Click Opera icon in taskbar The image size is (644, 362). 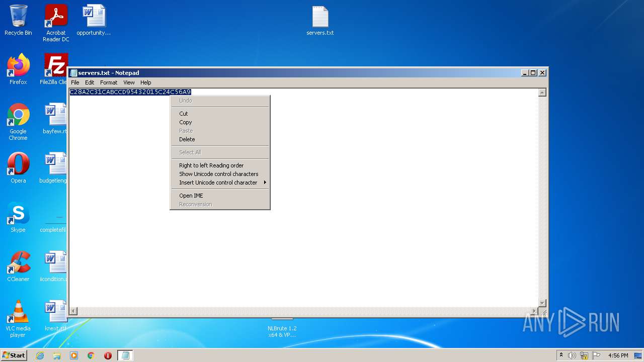pos(108,355)
